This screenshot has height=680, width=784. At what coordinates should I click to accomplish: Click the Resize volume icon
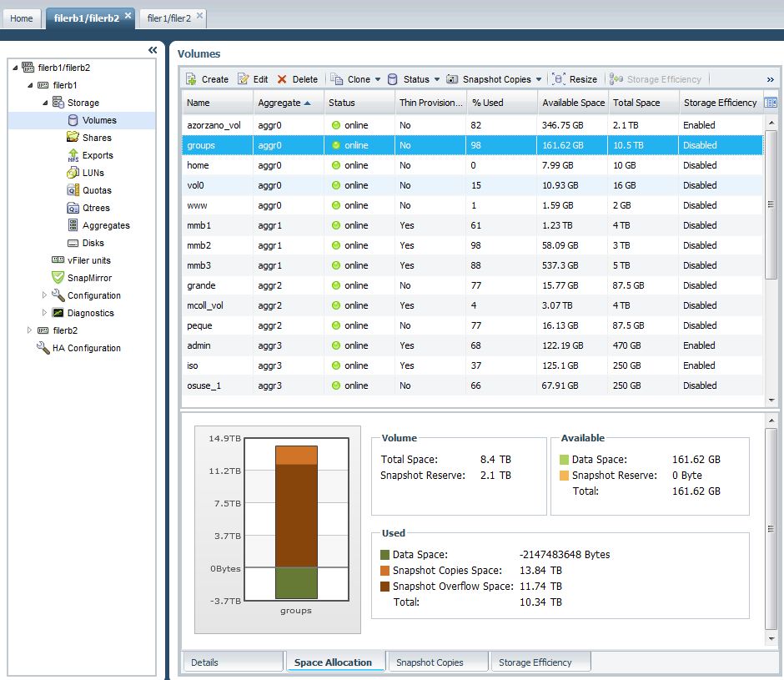(559, 79)
